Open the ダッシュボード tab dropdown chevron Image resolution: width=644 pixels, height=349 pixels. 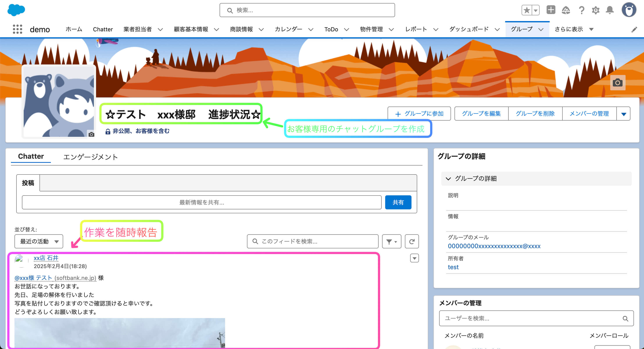pyautogui.click(x=497, y=29)
